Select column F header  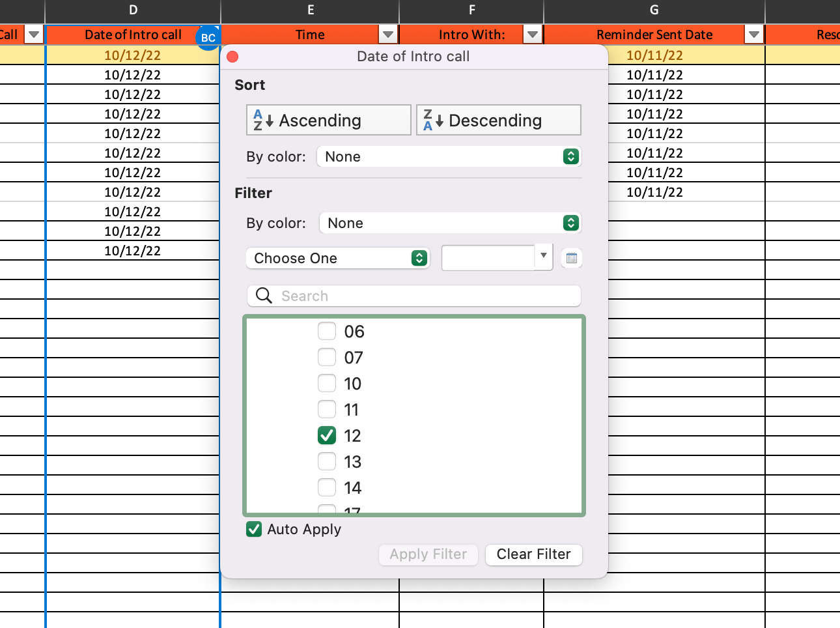(x=472, y=10)
